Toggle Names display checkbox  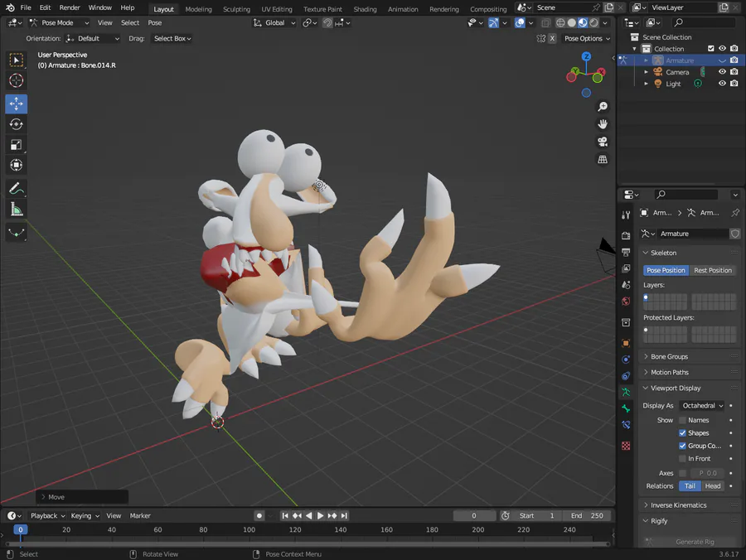(682, 420)
